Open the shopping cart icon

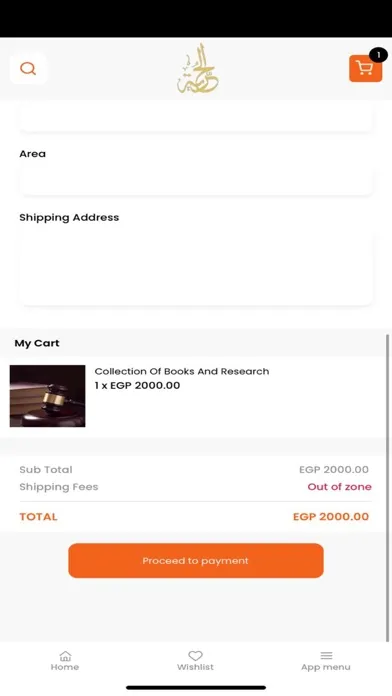click(365, 69)
